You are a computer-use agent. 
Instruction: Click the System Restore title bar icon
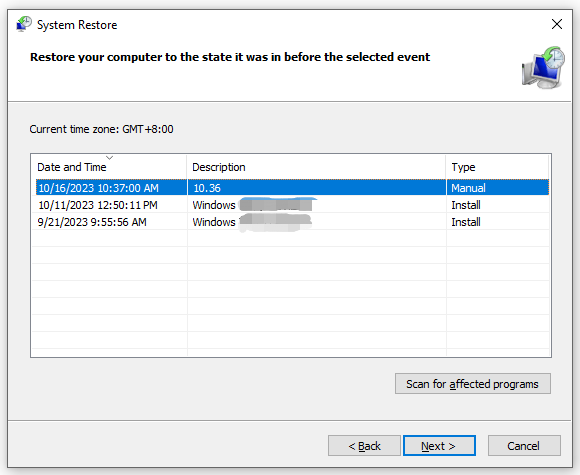[x=24, y=24]
